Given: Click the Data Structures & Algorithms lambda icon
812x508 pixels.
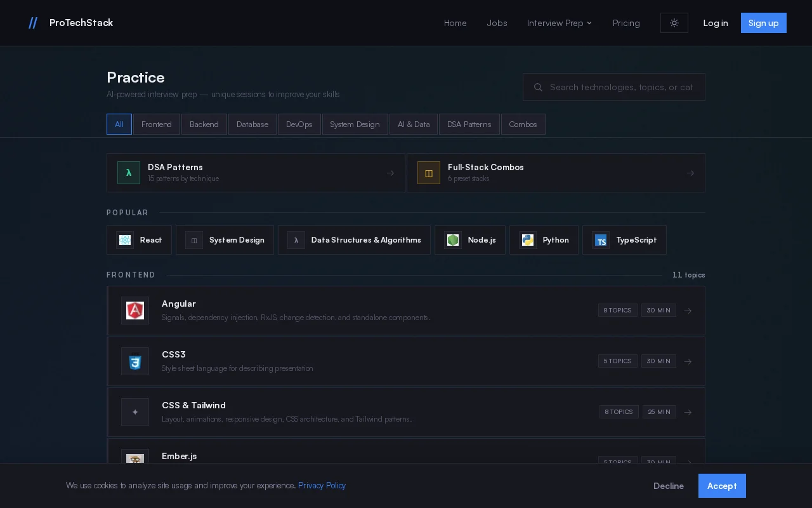Looking at the screenshot, I should [x=296, y=240].
